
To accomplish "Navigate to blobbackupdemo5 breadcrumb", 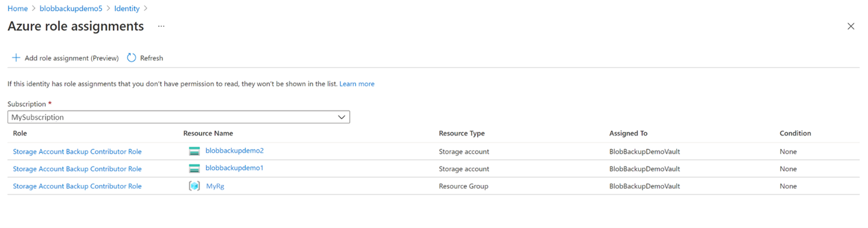I will click(x=71, y=8).
